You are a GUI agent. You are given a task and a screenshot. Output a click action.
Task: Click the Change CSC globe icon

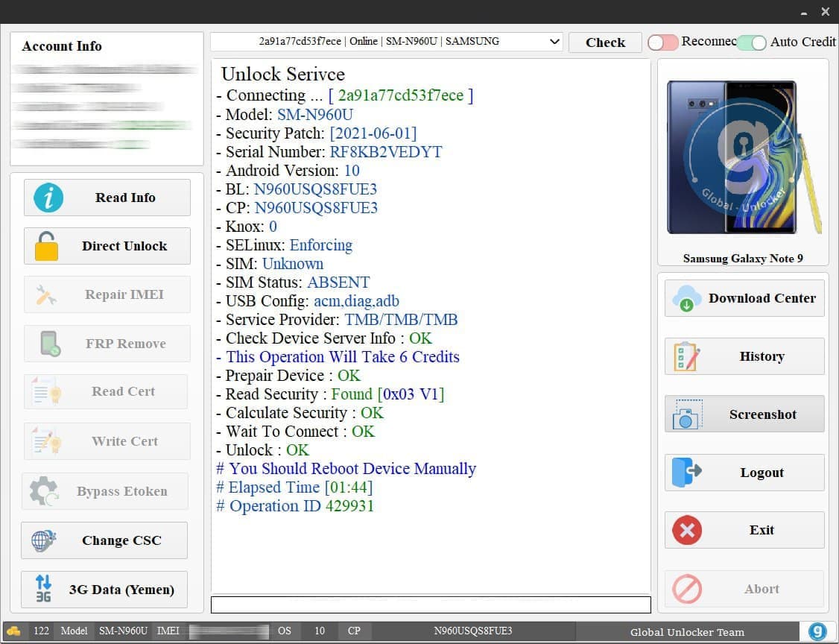pyautogui.click(x=44, y=540)
